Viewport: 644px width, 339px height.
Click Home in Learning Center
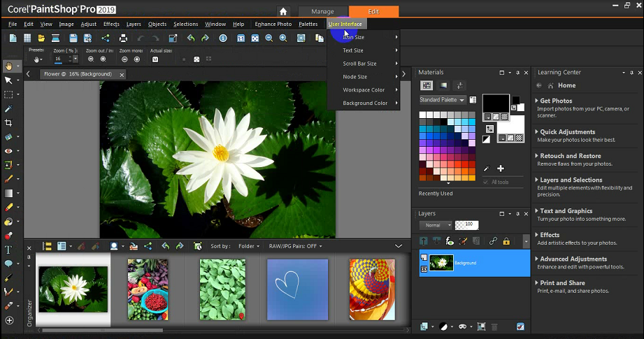[x=567, y=85]
